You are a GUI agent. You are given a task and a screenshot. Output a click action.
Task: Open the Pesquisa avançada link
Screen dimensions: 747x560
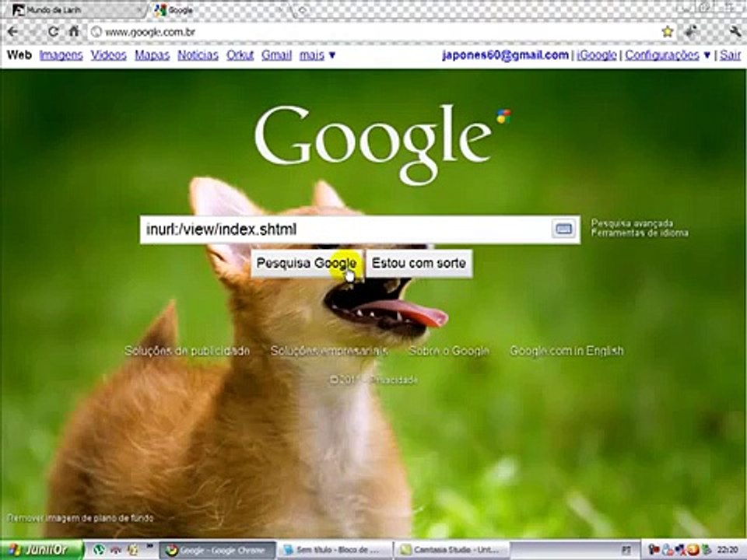632,223
